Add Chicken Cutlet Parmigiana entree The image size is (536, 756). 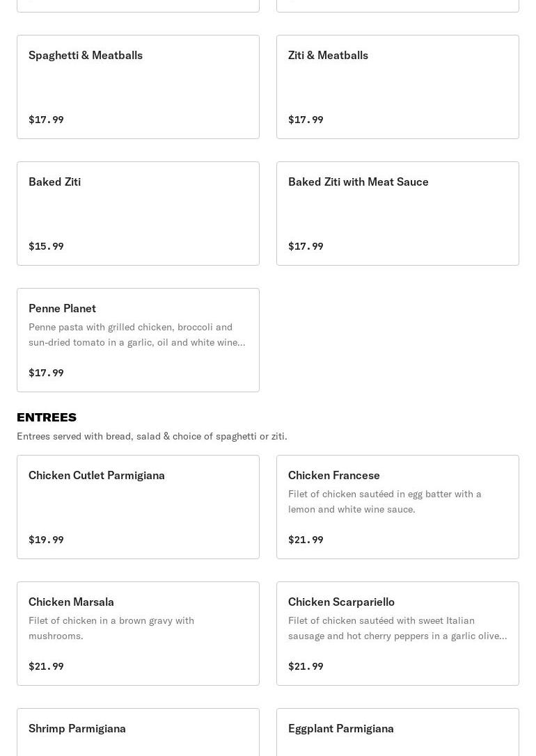pos(138,506)
